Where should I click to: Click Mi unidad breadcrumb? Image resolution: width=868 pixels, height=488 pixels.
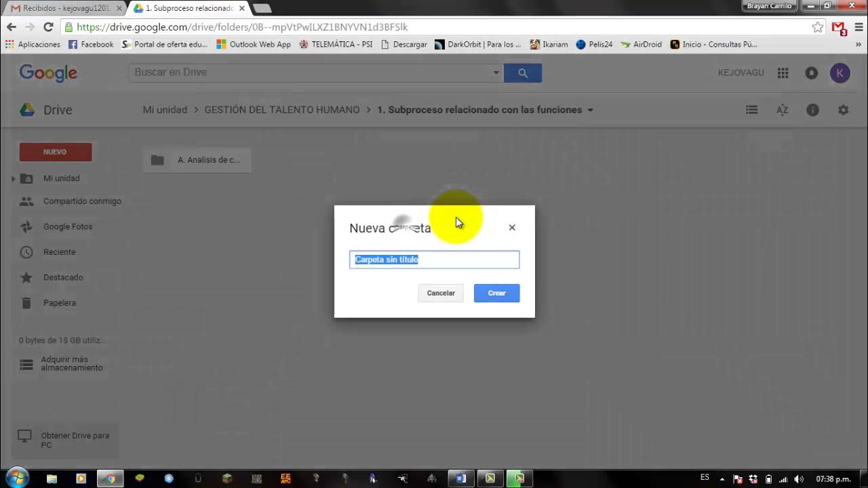coord(165,110)
